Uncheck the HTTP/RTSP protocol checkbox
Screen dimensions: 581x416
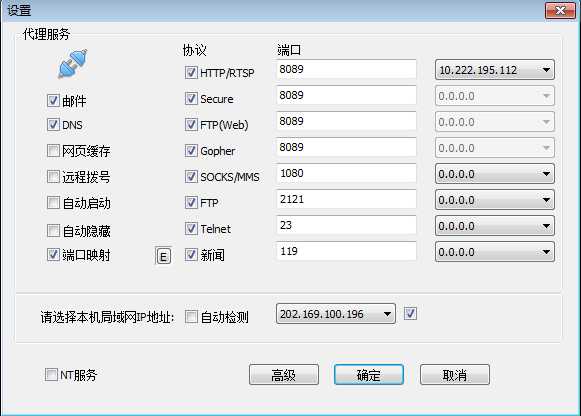[191, 73]
